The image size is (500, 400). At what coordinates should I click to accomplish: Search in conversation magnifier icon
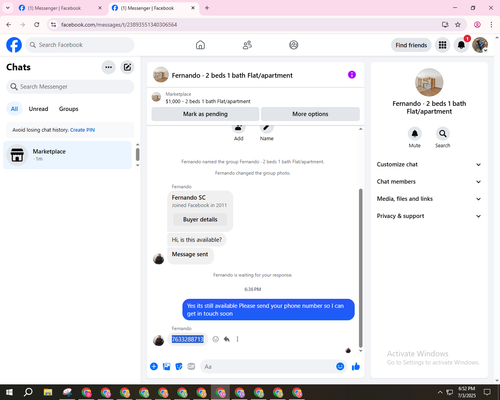point(443,134)
